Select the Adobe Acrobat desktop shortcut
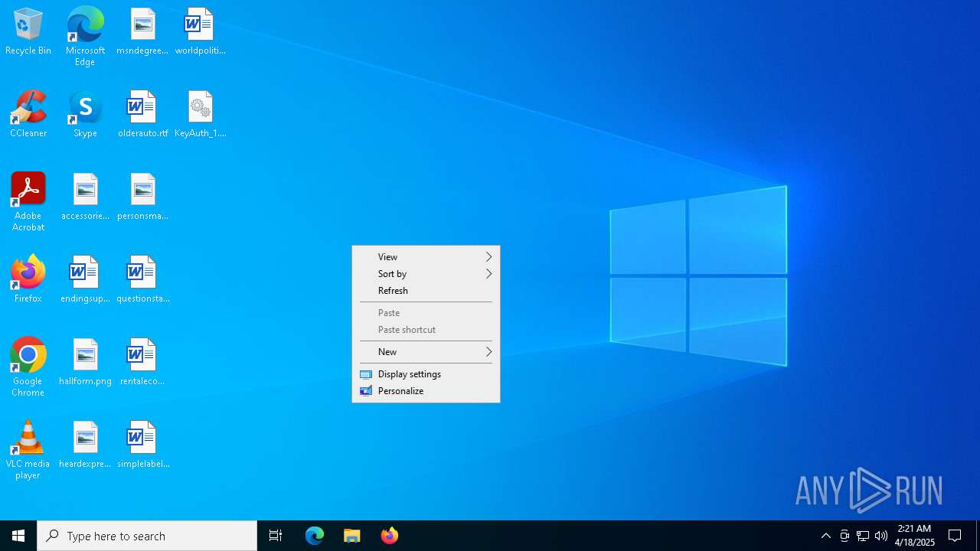This screenshot has width=980, height=551. [x=28, y=202]
